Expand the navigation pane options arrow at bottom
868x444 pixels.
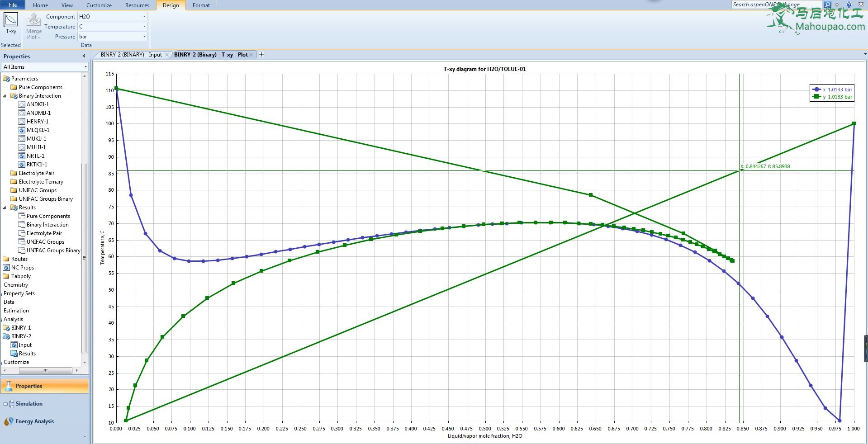[85, 437]
